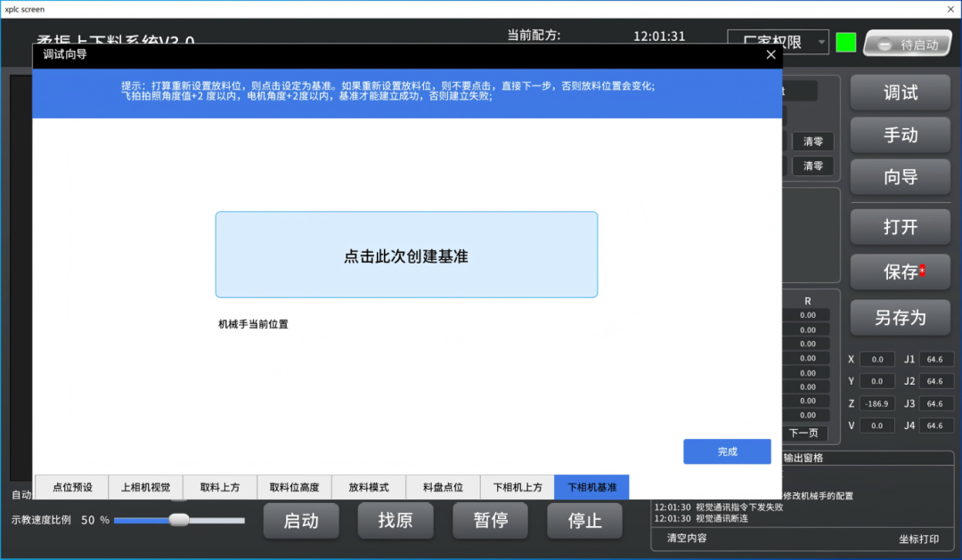Click the 暂停 pause button
Image resolution: width=962 pixels, height=560 pixels.
(490, 521)
